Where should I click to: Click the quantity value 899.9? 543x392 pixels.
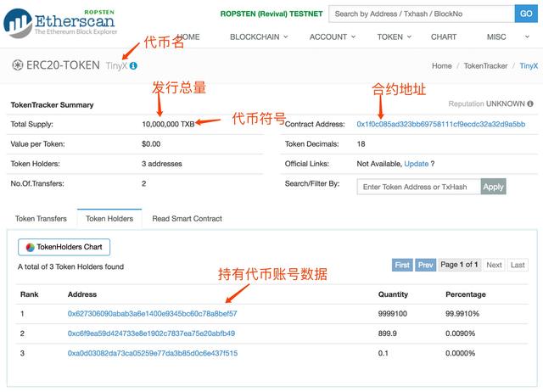[388, 333]
